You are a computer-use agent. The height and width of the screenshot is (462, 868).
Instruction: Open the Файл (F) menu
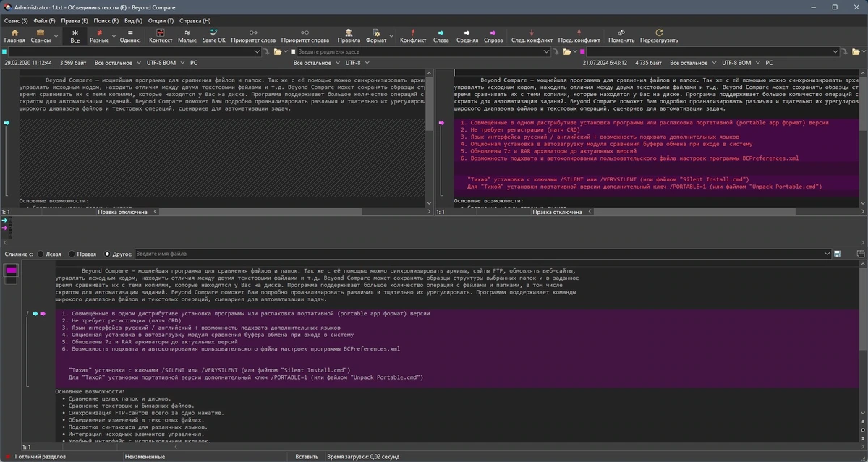[x=44, y=21]
